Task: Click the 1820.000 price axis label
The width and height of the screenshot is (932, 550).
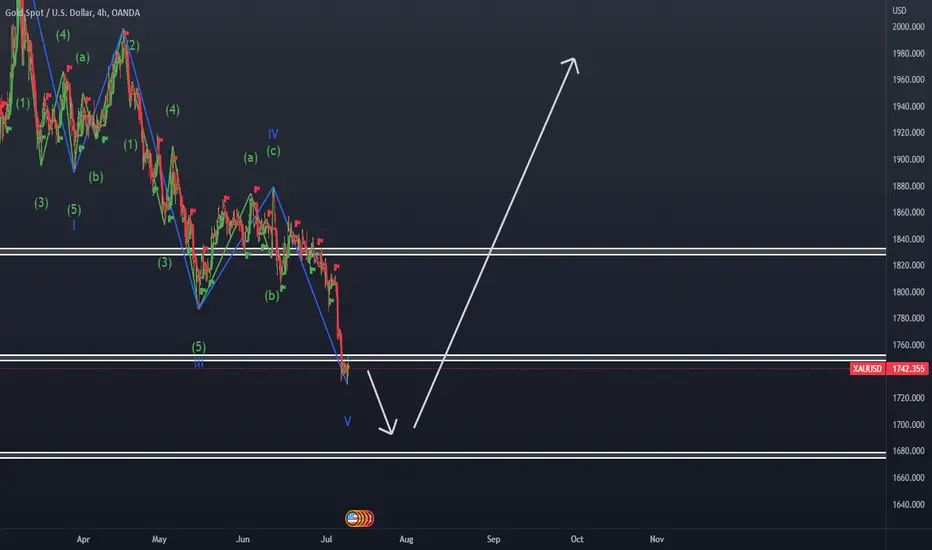Action: [x=908, y=265]
